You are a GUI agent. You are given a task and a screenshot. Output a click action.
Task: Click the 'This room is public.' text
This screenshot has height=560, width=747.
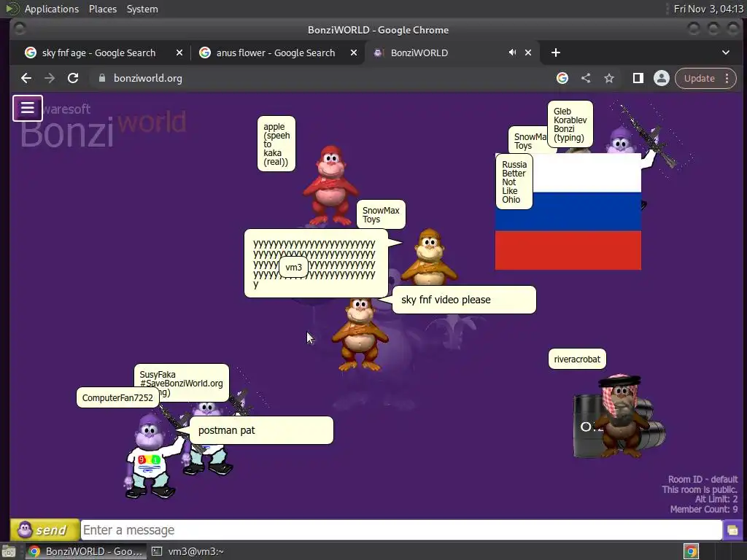pos(700,489)
